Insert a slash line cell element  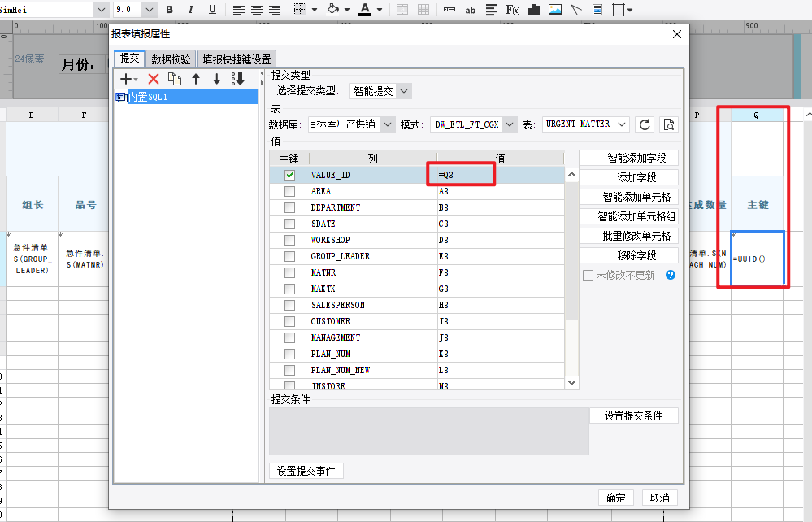point(576,9)
